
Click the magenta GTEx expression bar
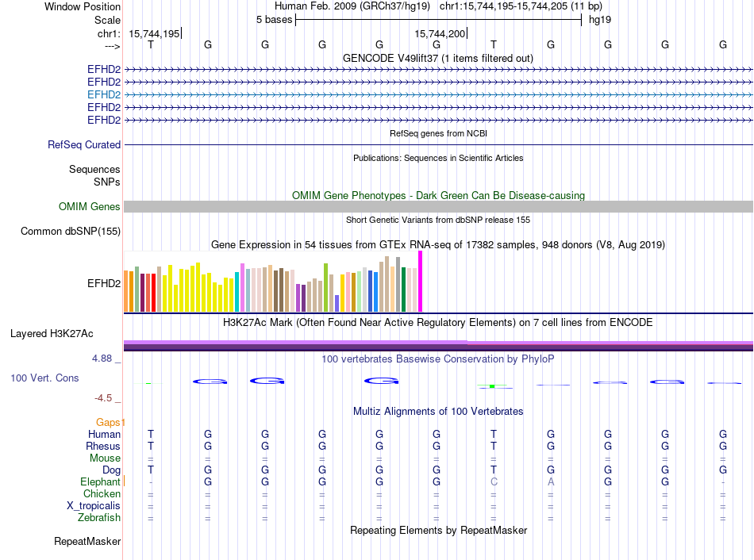click(x=421, y=282)
